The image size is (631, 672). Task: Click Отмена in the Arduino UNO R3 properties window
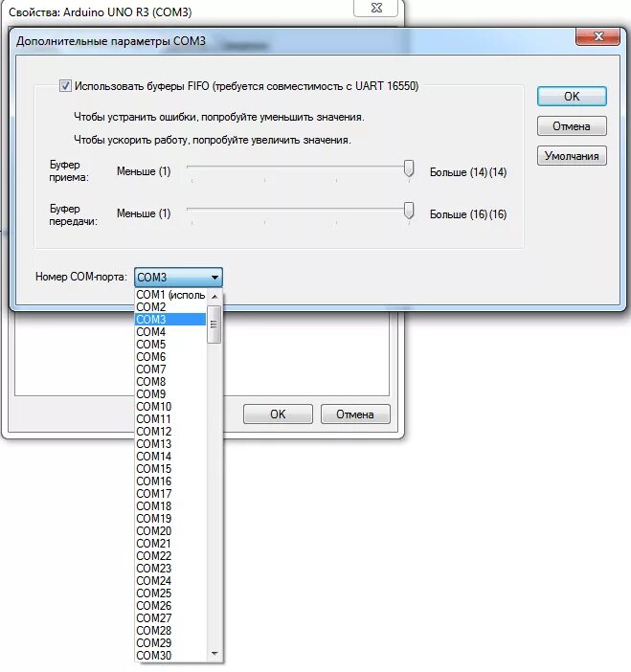(355, 414)
